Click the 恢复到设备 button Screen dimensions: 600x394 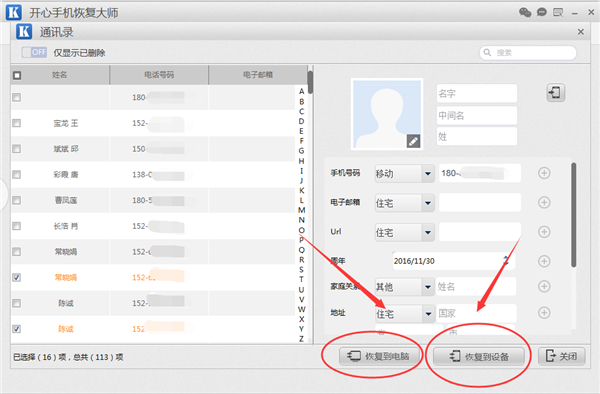479,357
